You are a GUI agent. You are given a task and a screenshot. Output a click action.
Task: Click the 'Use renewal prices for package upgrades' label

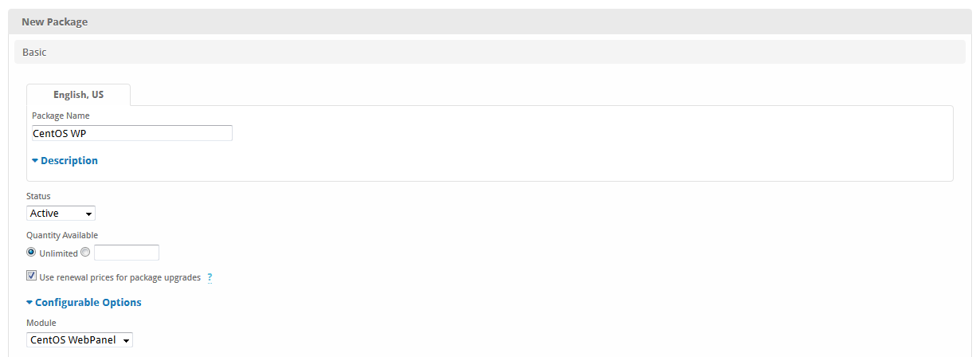coord(120,277)
